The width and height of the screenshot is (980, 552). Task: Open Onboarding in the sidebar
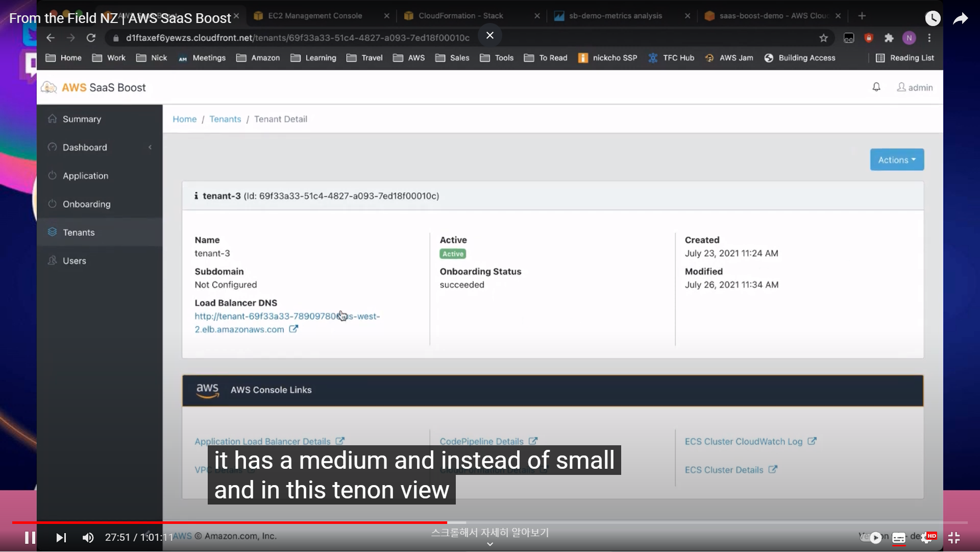click(86, 204)
